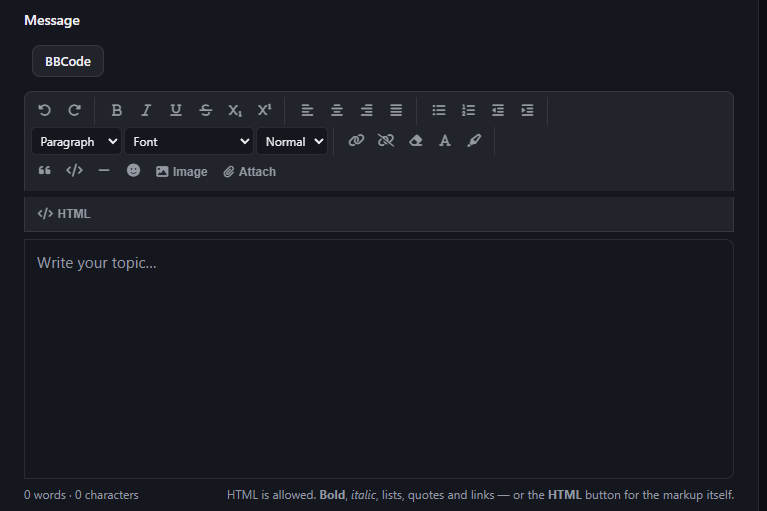This screenshot has height=511, width=767.
Task: Open the Paragraph style dropdown
Action: [76, 141]
